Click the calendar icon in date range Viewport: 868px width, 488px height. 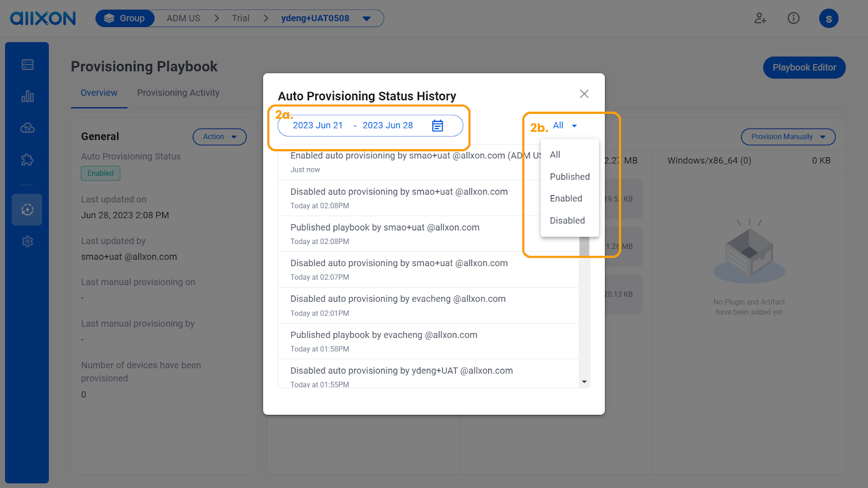437,126
